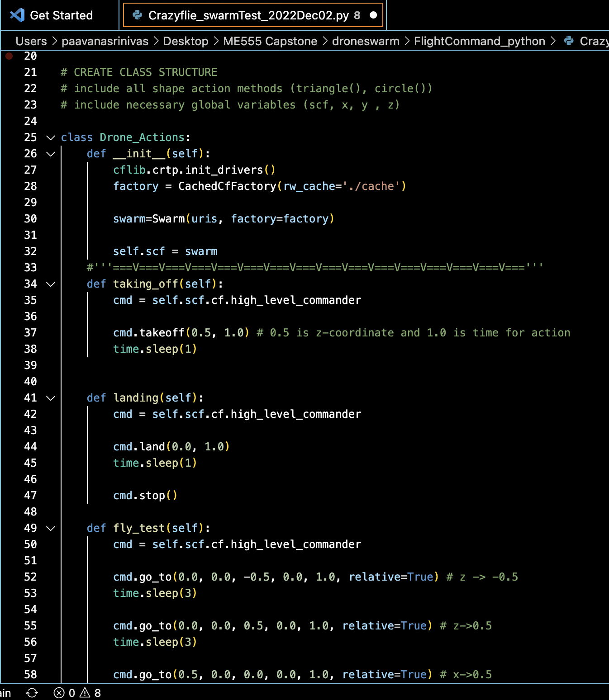Click the VS Code logo on Get Started tab

17,15
